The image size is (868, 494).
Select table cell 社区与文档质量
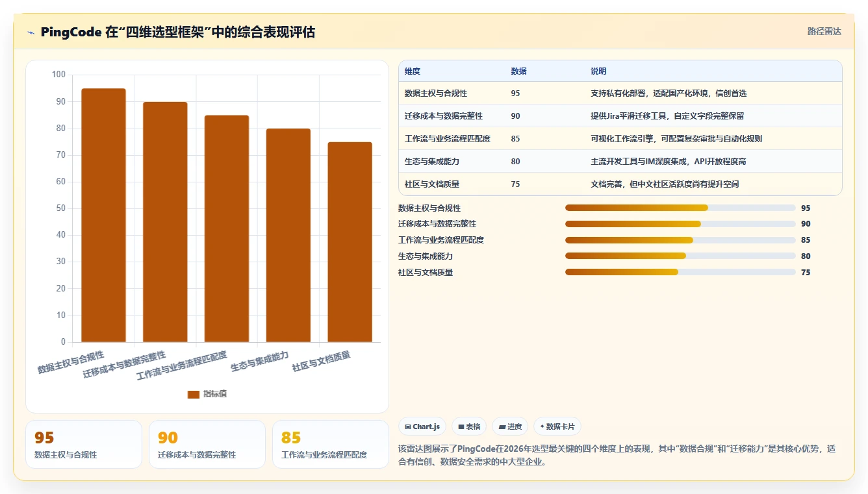[431, 184]
